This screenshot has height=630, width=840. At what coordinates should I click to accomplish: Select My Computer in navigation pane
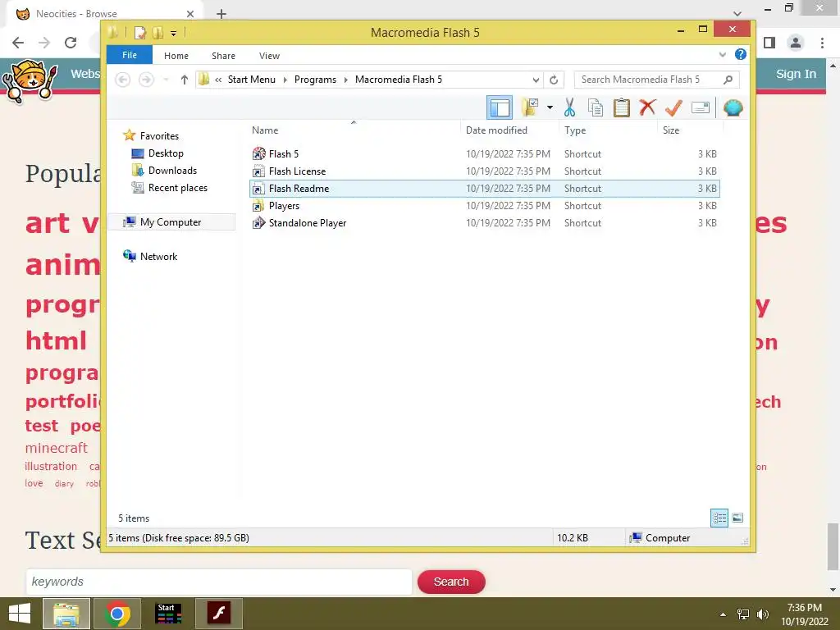pyautogui.click(x=171, y=221)
